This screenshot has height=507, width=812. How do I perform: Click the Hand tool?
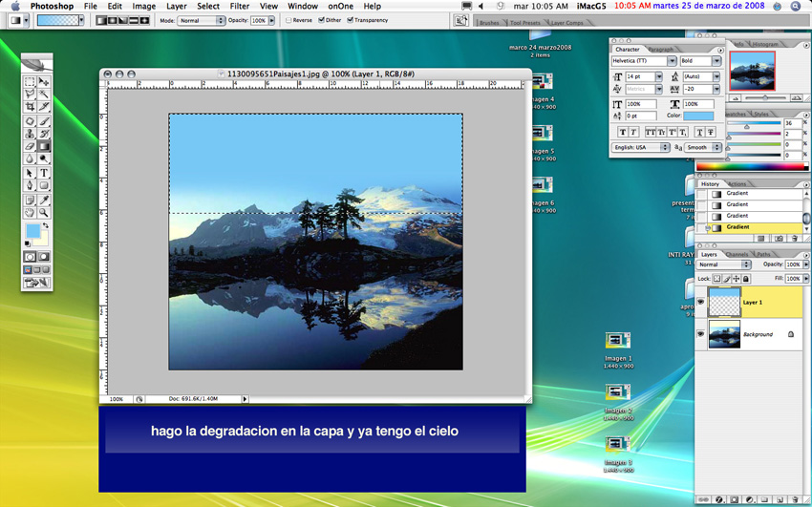pyautogui.click(x=31, y=213)
